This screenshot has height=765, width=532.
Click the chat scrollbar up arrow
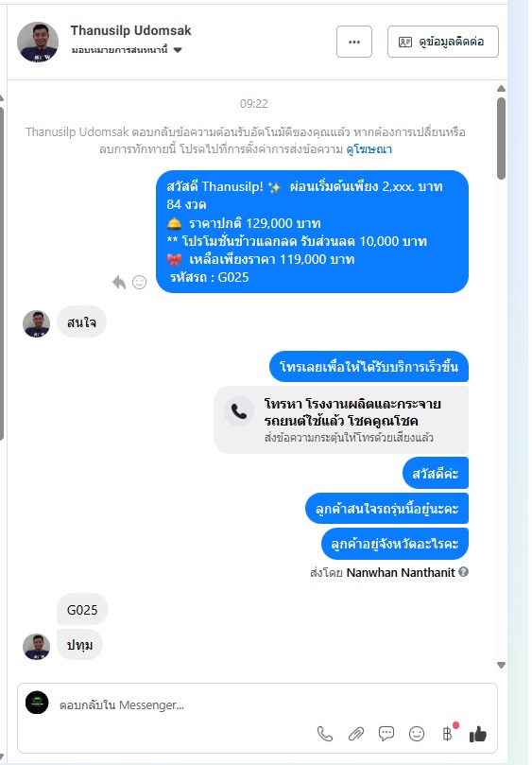click(x=501, y=89)
